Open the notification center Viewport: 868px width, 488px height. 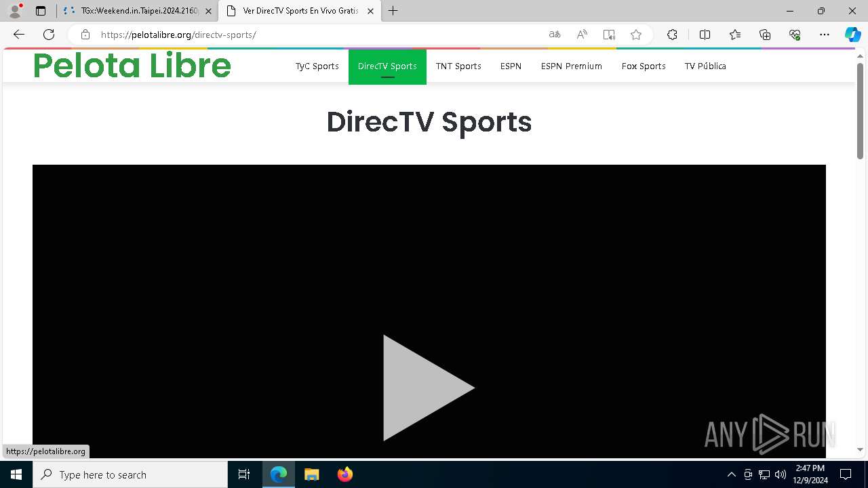coord(846,474)
